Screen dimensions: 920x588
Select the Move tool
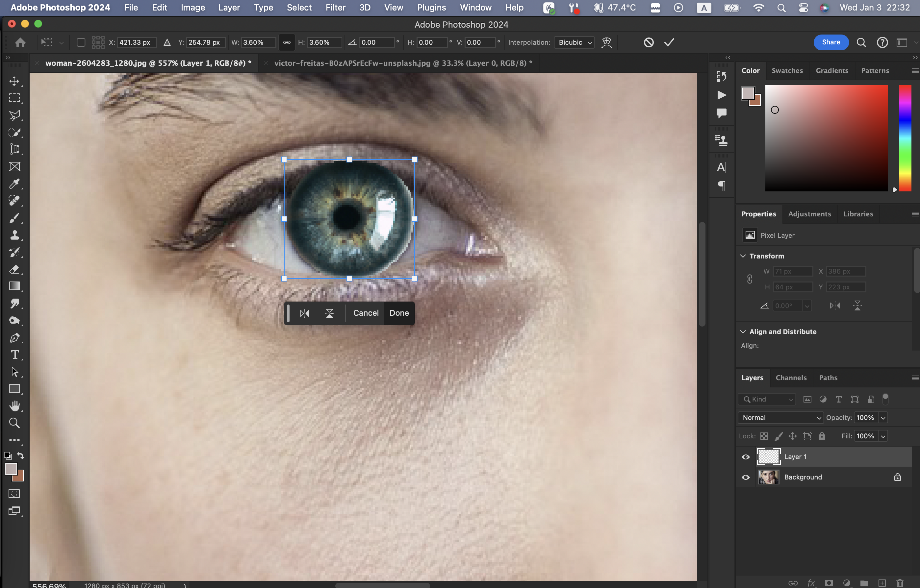pyautogui.click(x=14, y=81)
